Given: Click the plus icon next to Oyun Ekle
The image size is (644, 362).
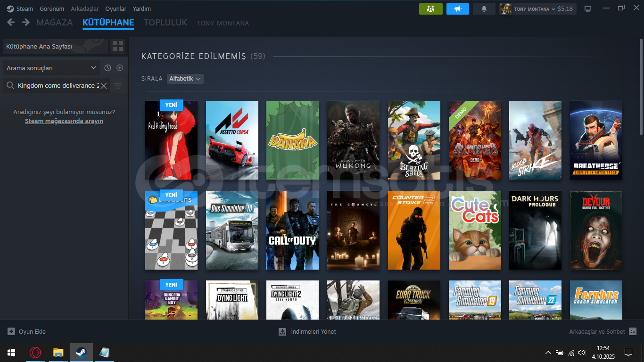Looking at the screenshot, I should coord(11,331).
